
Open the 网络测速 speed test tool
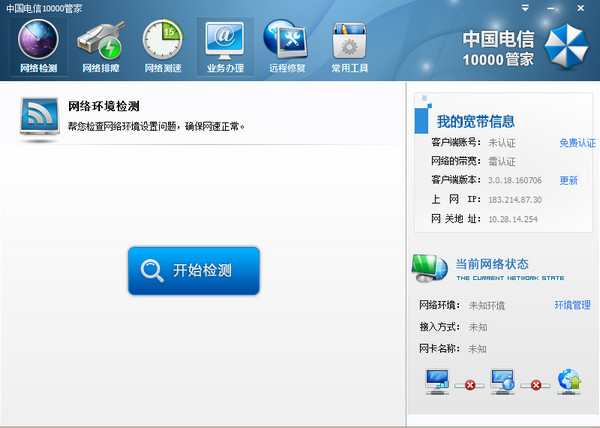coord(162,47)
